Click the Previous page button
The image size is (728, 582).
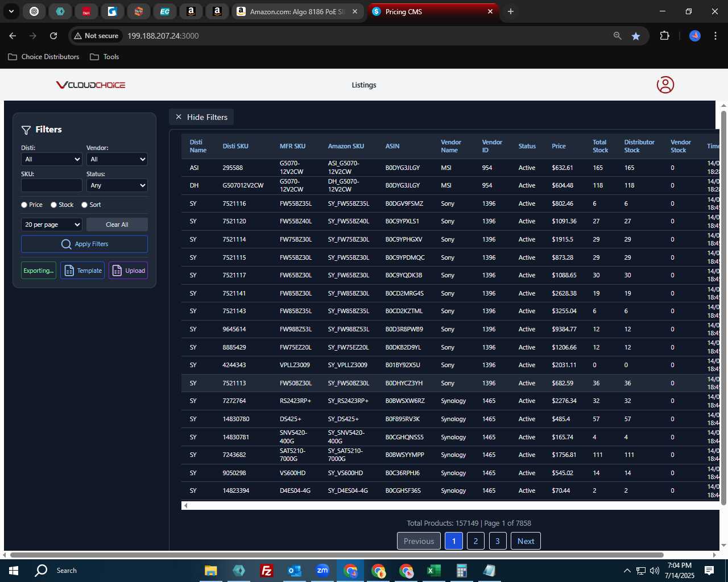coord(419,541)
